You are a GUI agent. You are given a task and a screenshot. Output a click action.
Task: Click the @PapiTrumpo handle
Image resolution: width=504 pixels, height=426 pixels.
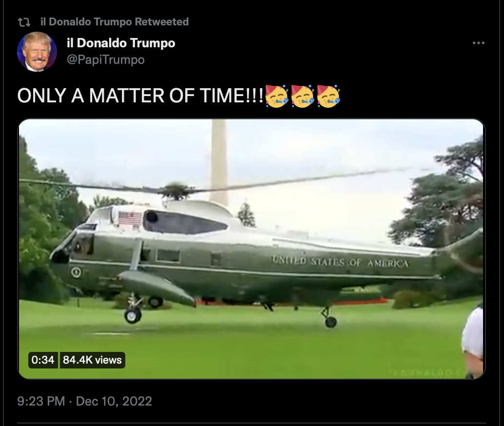[x=106, y=59]
